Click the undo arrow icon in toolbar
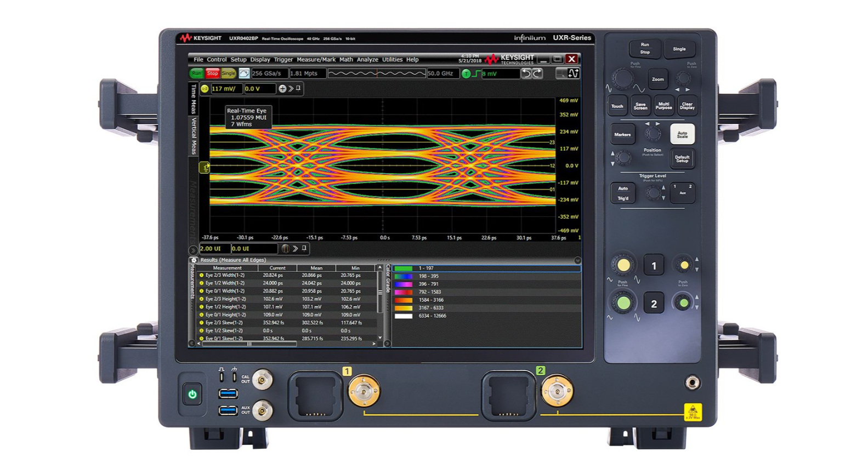The width and height of the screenshot is (868, 474). pos(526,73)
